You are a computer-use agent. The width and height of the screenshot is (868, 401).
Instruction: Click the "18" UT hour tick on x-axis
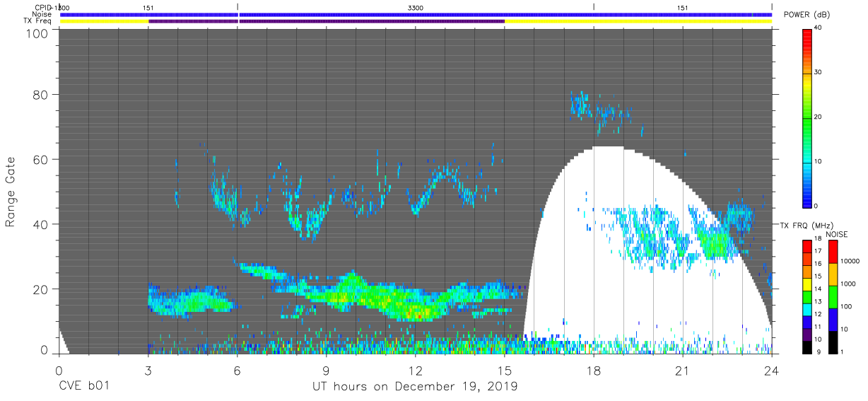(593, 370)
